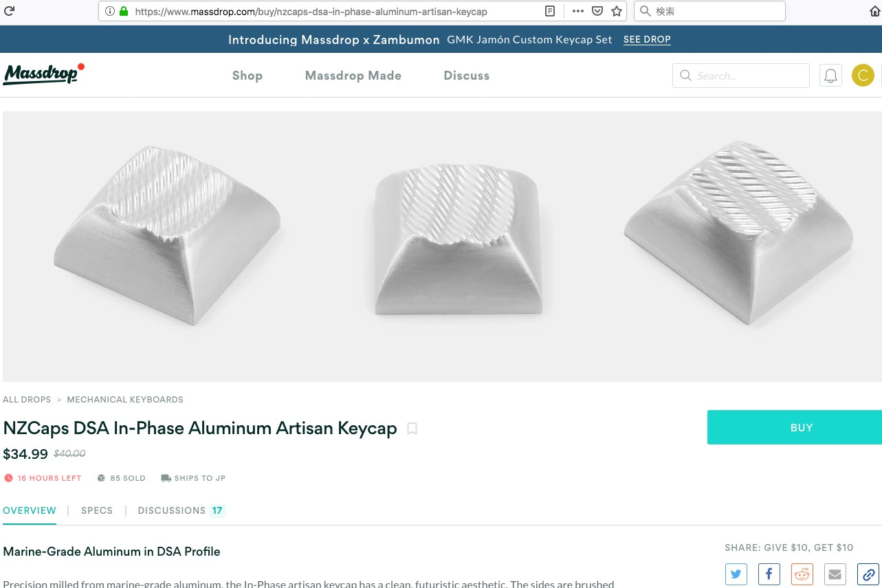Open MECHANICAL KEYBOARDS breadcrumb link
Screen dimensions: 882x588
pyautogui.click(x=125, y=399)
